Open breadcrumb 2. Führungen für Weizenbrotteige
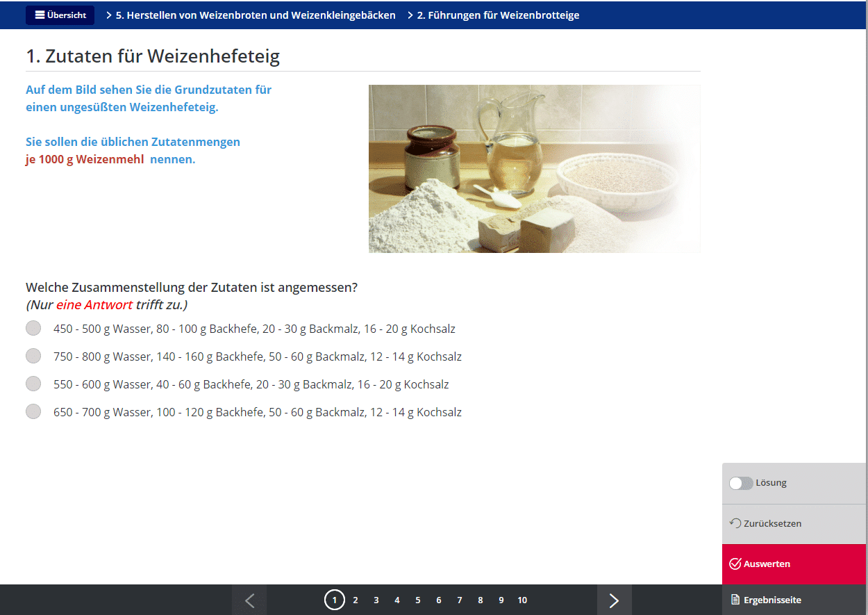Screen dimensions: 868x615 point(497,15)
